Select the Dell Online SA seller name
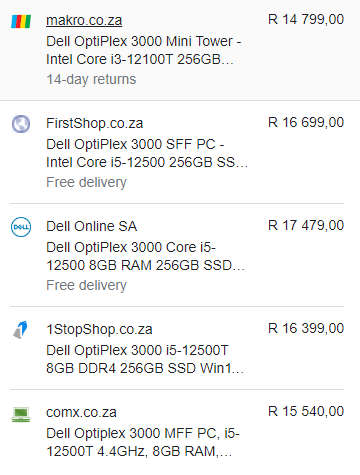The width and height of the screenshot is (360, 475). pos(92,226)
